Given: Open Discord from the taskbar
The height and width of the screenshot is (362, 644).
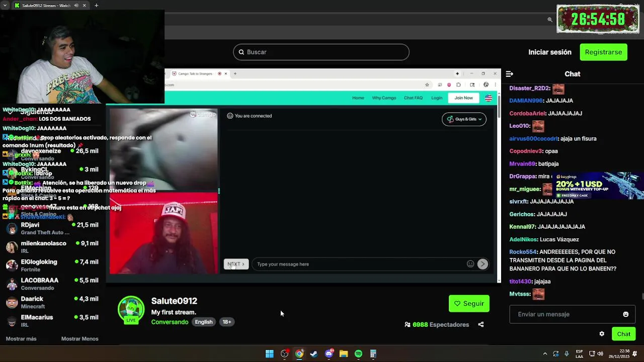Looking at the screenshot, I should tap(329, 354).
